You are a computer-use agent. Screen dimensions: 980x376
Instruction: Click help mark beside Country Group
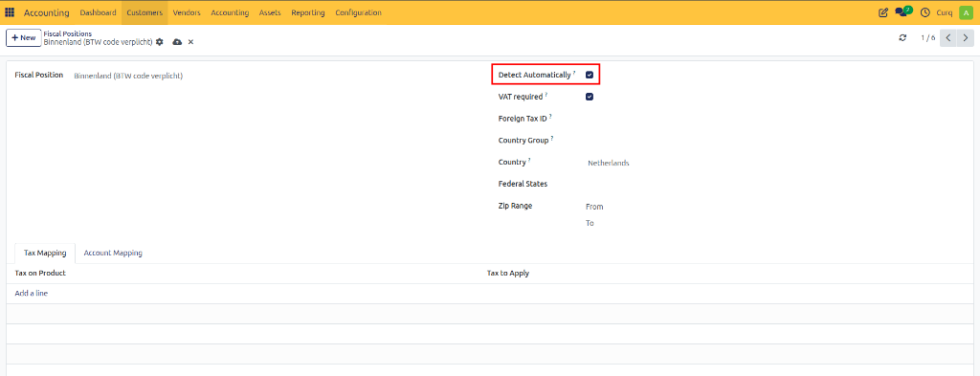click(553, 139)
